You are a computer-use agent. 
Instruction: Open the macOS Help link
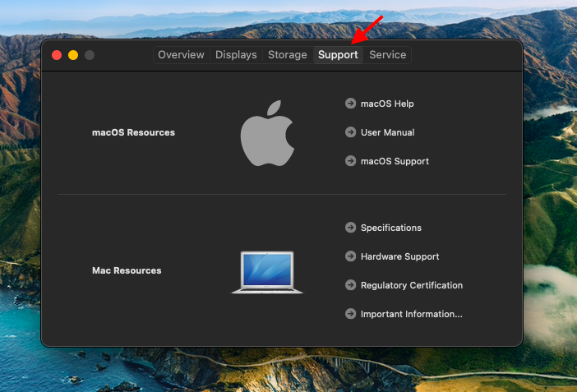[387, 104]
